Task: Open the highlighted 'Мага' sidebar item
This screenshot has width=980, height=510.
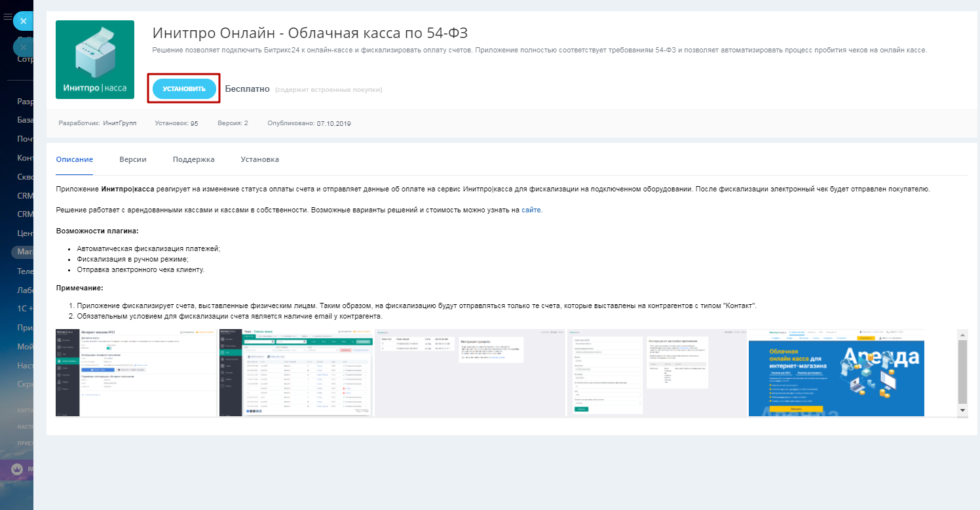Action: click(x=23, y=252)
